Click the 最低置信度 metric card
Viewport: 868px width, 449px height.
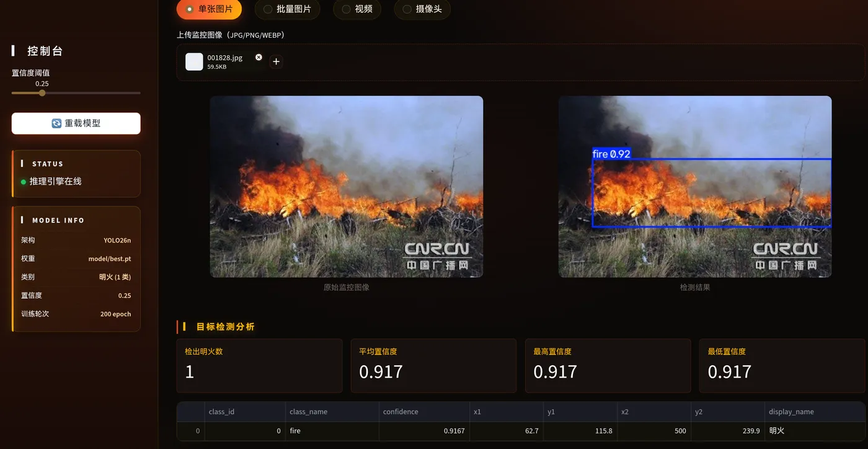coord(782,366)
